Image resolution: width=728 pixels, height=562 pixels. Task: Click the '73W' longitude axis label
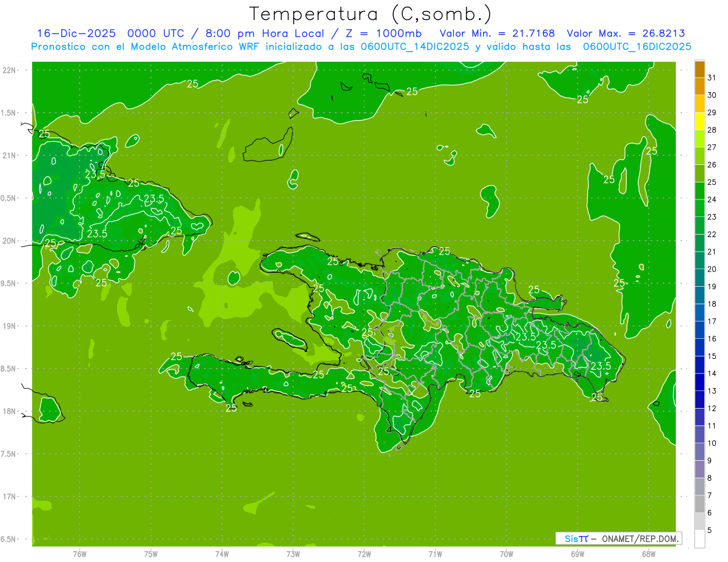tap(293, 554)
